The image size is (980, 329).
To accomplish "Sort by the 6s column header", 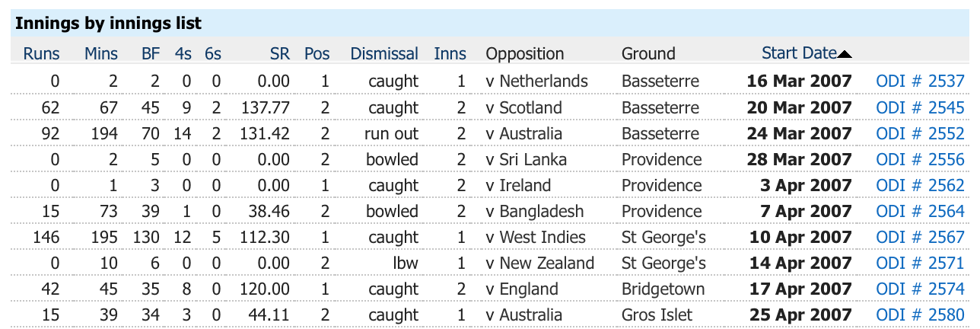I will point(212,54).
